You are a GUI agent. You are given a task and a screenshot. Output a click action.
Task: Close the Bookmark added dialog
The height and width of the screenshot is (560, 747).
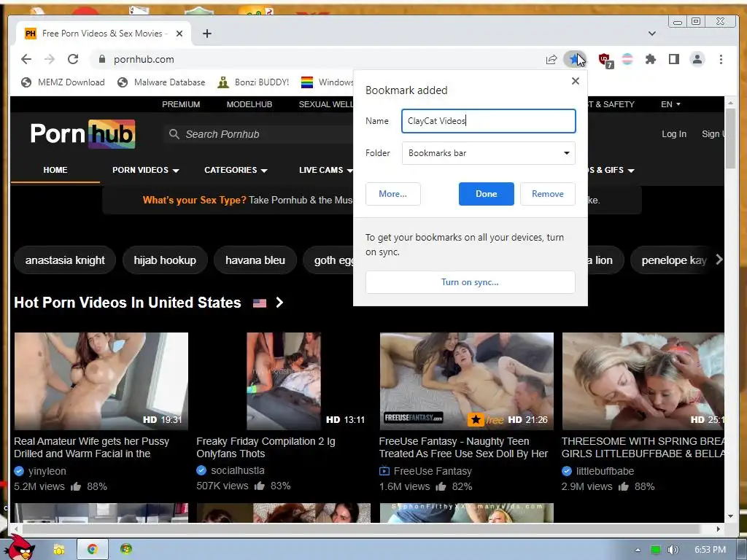click(x=575, y=81)
